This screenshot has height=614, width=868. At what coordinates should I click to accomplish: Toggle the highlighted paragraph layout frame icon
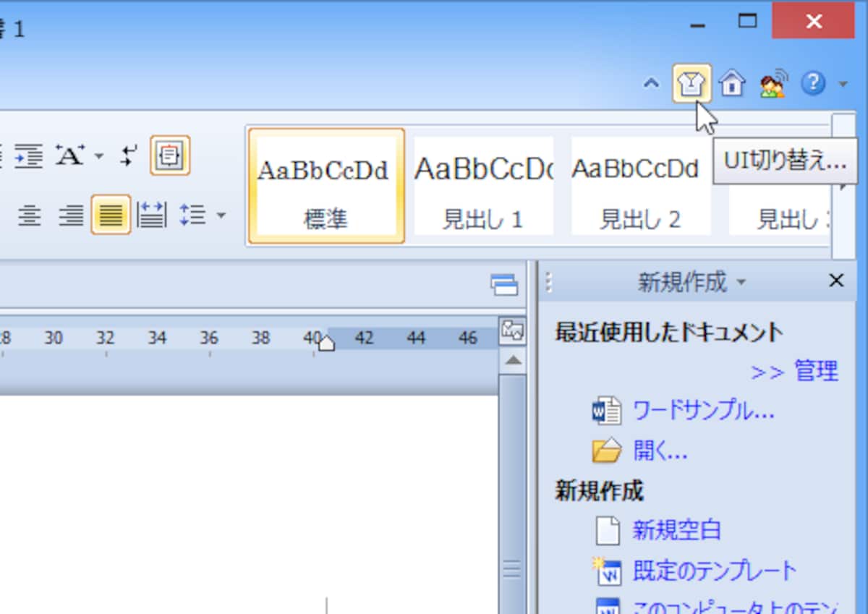pyautogui.click(x=170, y=155)
